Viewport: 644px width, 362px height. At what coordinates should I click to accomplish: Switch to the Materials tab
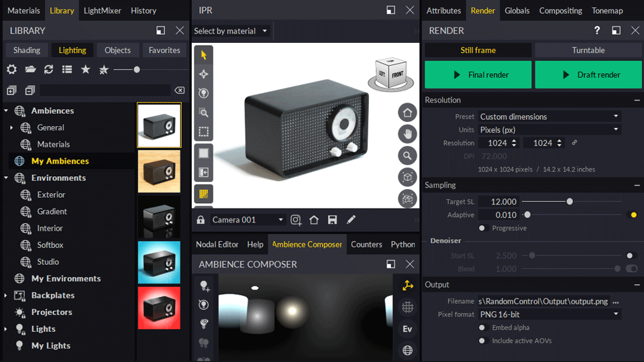tap(23, 11)
